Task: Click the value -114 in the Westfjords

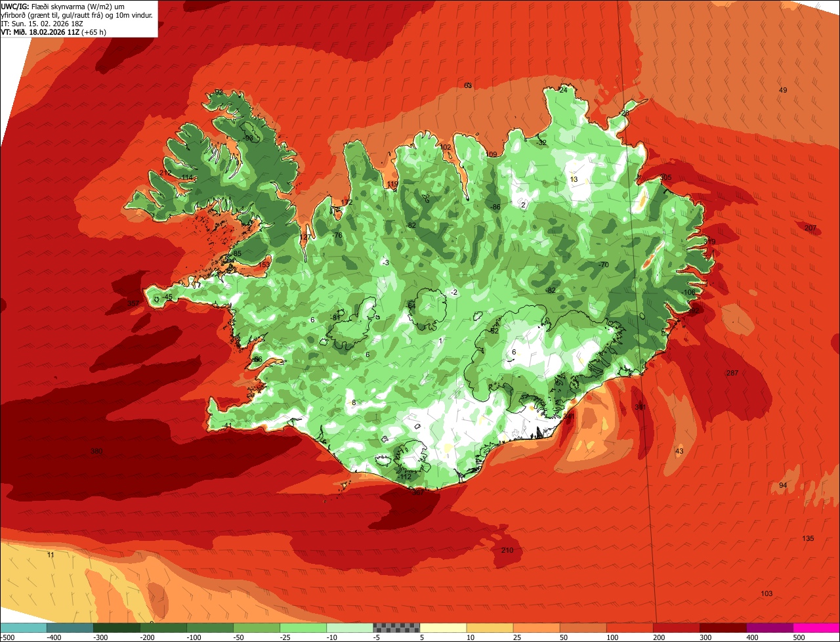Action: (186, 177)
